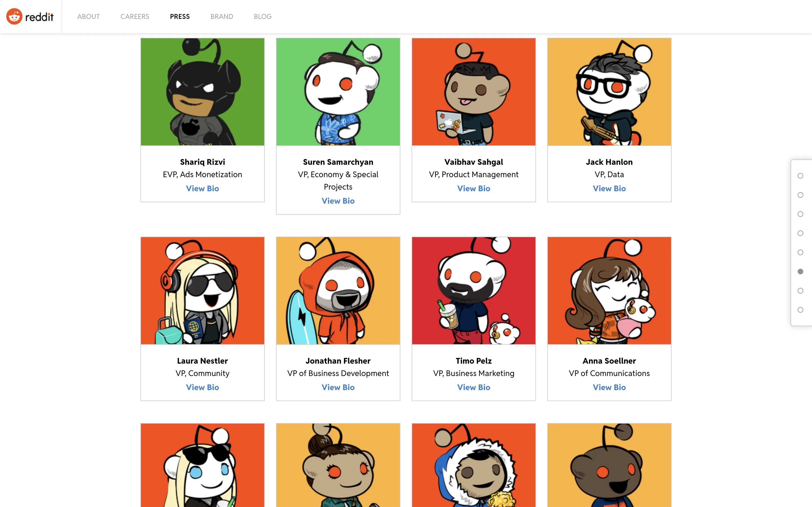The width and height of the screenshot is (812, 507).
Task: Select Vaibhav Sahgal's laptop Snoo avatar
Action: click(x=473, y=92)
